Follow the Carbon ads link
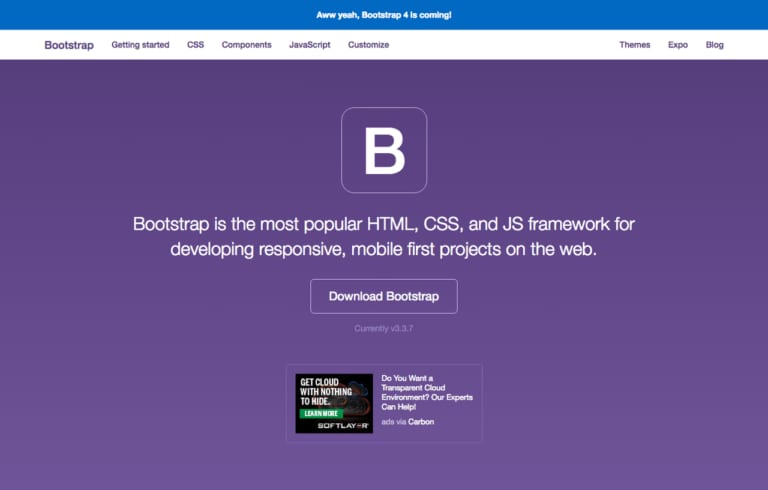Image resolution: width=768 pixels, height=490 pixels. coord(421,422)
